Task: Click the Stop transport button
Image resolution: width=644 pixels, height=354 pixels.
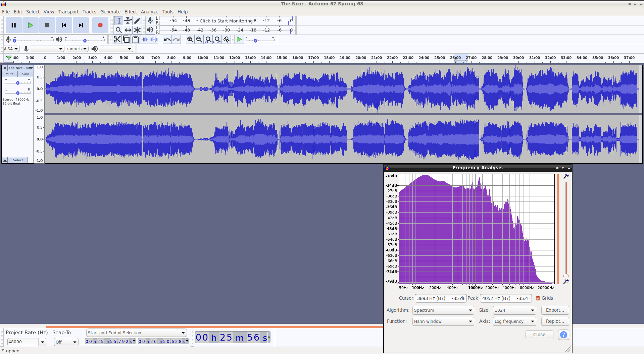Action: coord(47,25)
